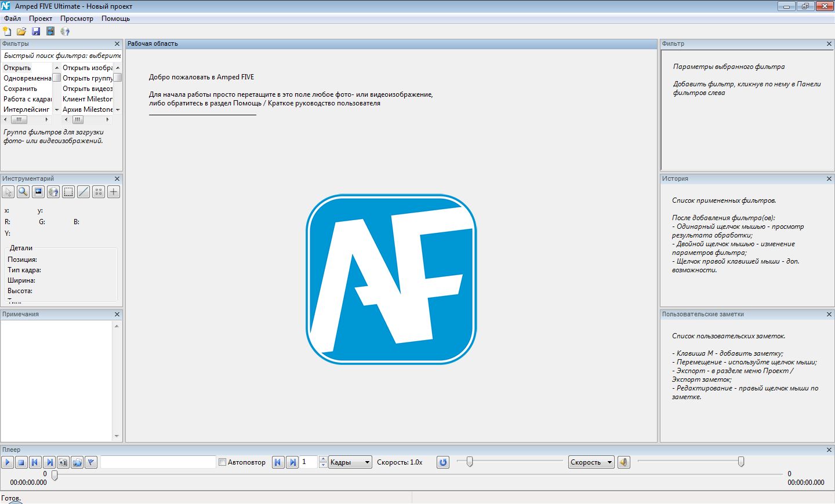Click the New Project toolbar icon
This screenshot has width=835, height=504.
point(7,31)
